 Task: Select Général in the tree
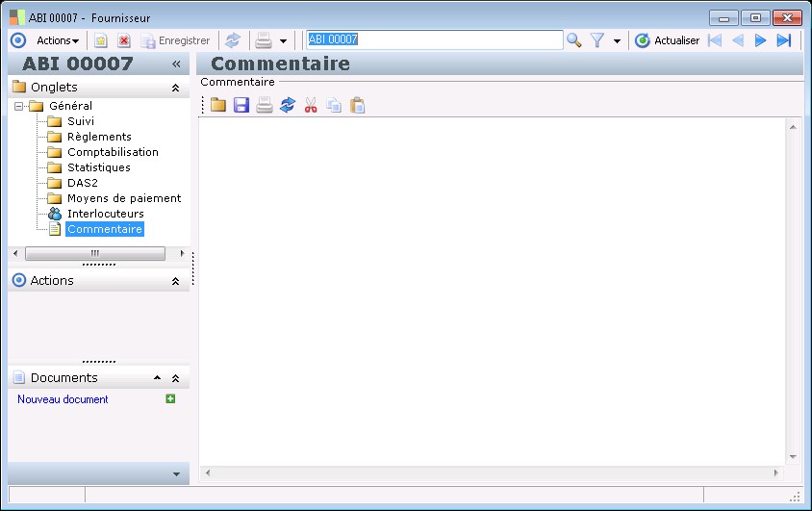(70, 106)
